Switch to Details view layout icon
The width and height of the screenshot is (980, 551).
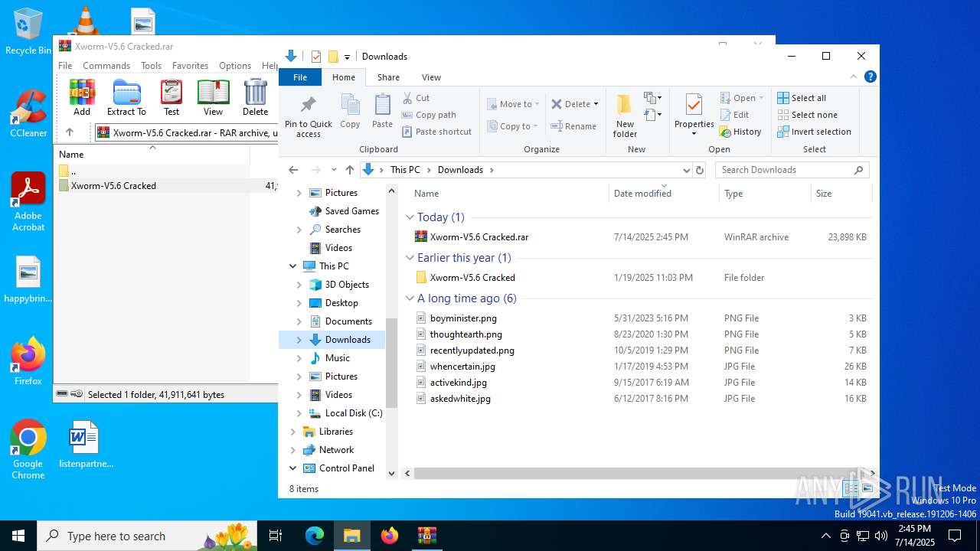851,488
